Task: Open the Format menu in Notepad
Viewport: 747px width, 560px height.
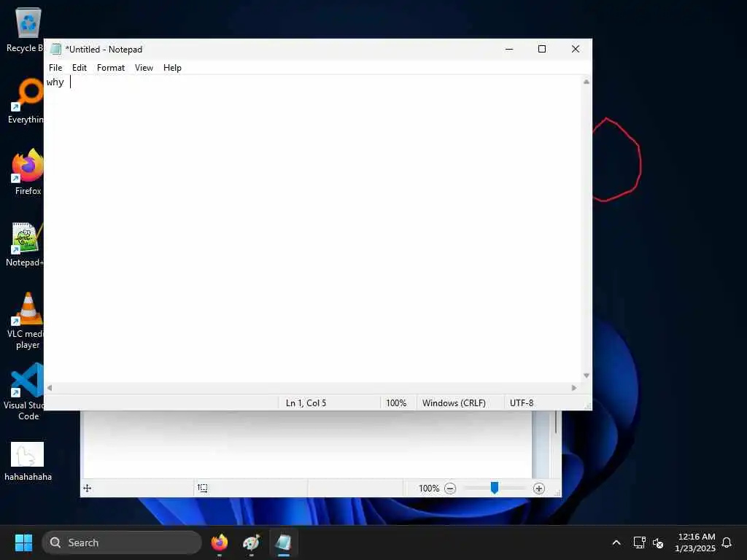Action: [x=111, y=68]
